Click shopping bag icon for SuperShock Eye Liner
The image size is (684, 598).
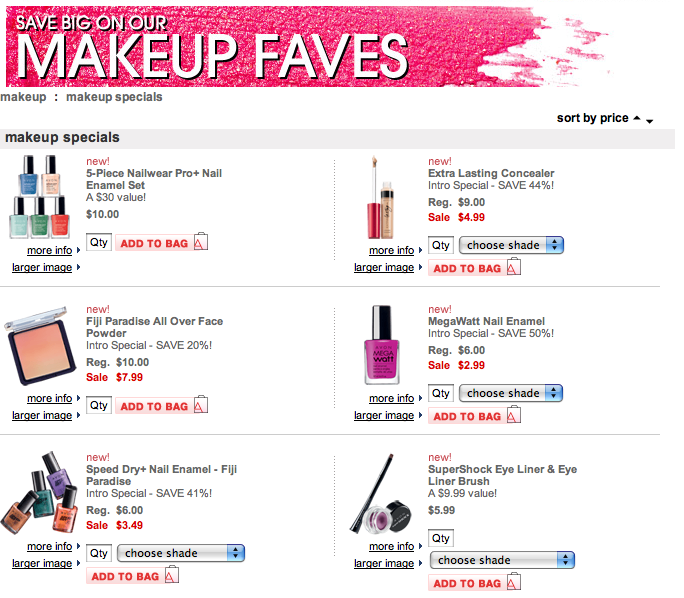(x=514, y=582)
